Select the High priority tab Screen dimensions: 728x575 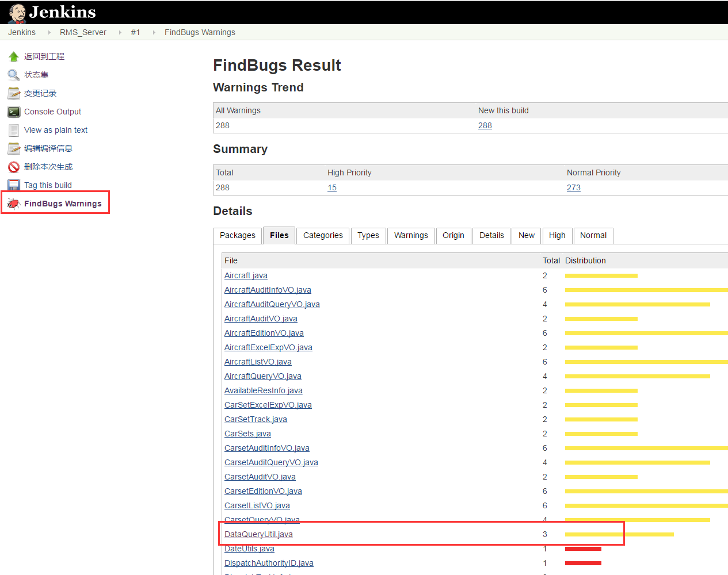pos(557,235)
